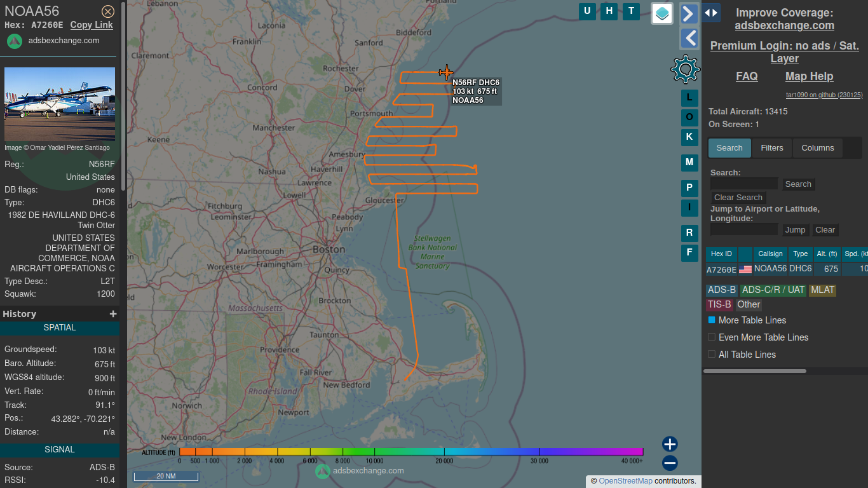Viewport: 868px width, 488px height.
Task: Switch to the Filters tab
Action: click(x=772, y=148)
